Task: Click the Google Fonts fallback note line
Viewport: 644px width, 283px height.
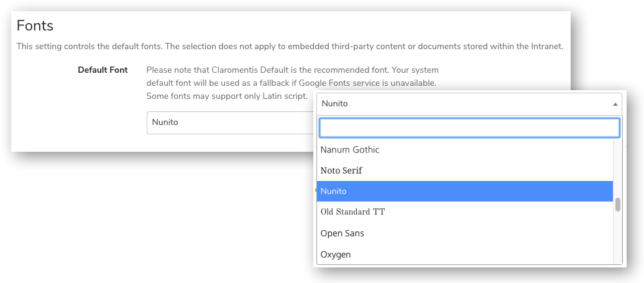Action: (291, 83)
